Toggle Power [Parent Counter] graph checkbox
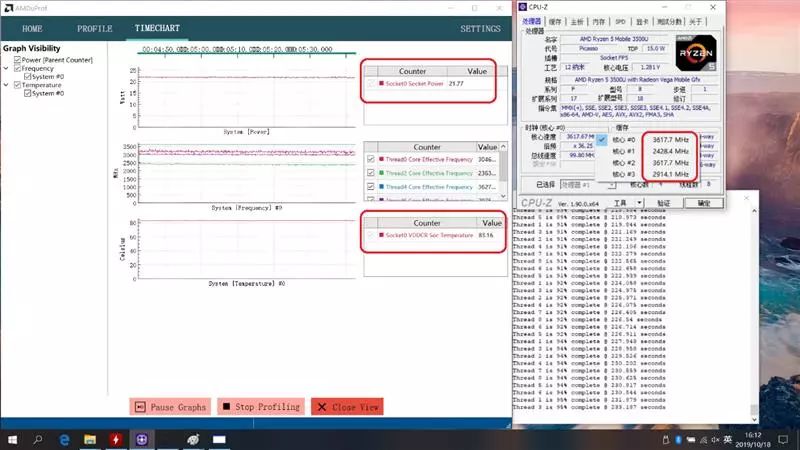The height and width of the screenshot is (450, 800). point(18,60)
